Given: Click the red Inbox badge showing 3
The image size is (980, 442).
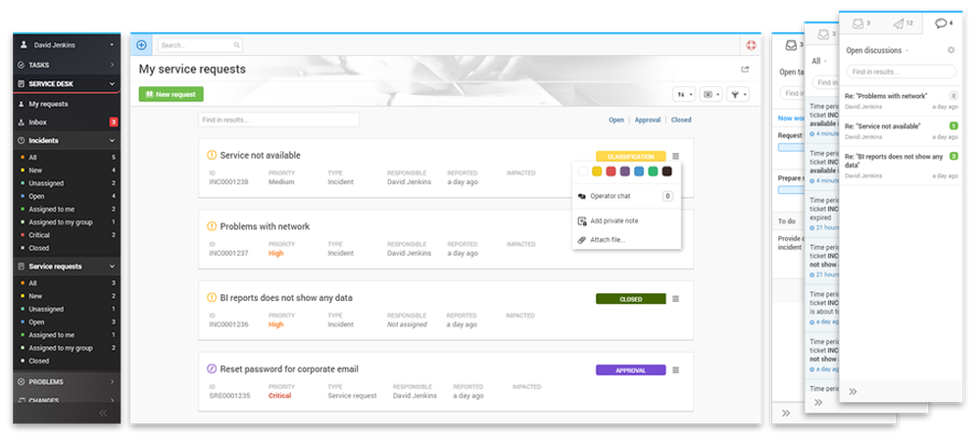Looking at the screenshot, I should click(114, 122).
